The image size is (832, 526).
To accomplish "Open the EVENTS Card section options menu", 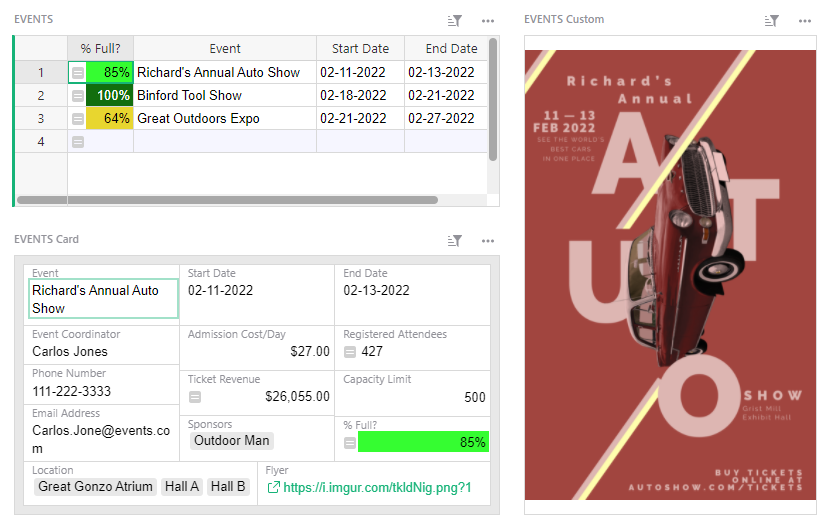I will (x=488, y=240).
